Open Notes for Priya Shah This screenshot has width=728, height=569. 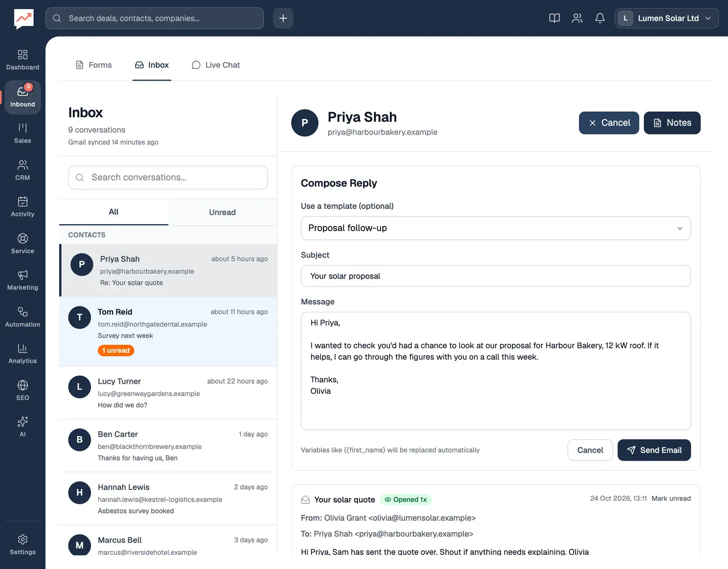click(x=672, y=123)
